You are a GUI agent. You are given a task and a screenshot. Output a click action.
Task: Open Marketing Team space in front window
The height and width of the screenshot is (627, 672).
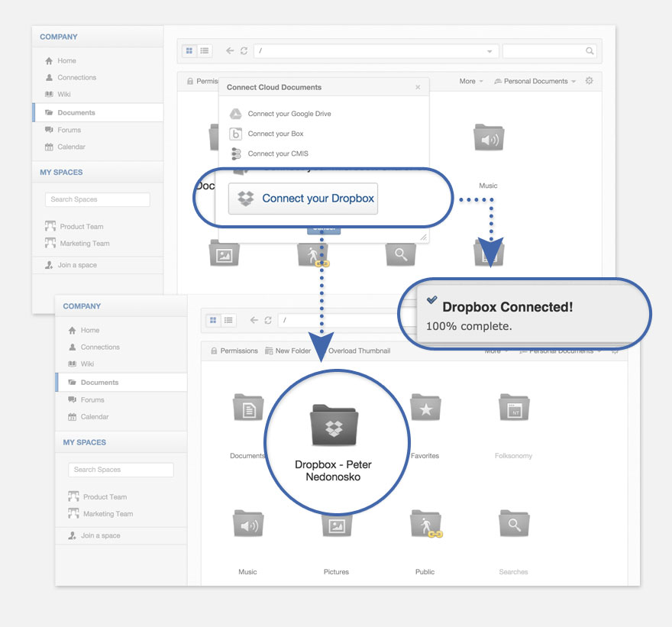(100, 513)
